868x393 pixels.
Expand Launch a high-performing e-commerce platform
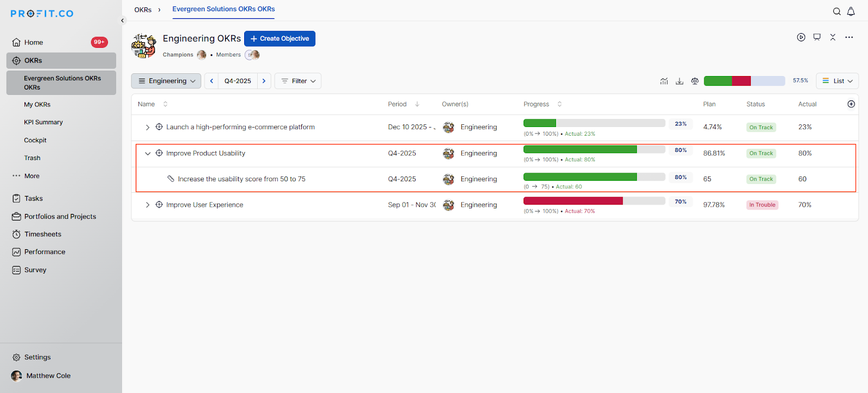(x=148, y=128)
